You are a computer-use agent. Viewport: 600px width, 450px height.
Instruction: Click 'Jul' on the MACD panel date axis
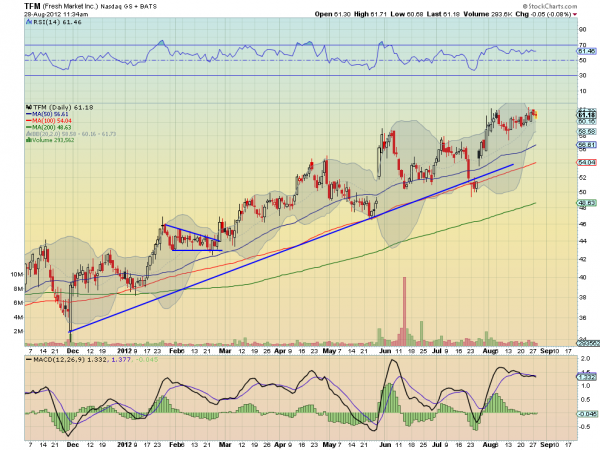click(x=437, y=445)
